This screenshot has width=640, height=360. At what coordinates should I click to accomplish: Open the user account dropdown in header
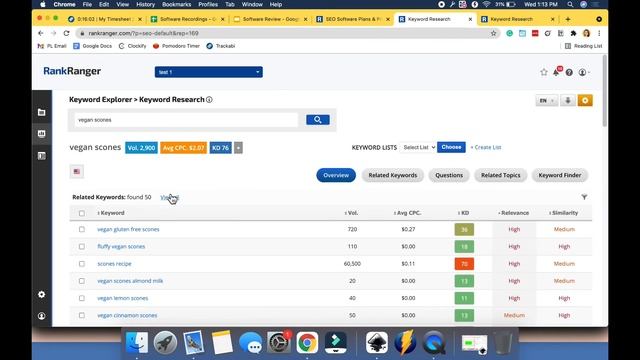pyautogui.click(x=584, y=72)
